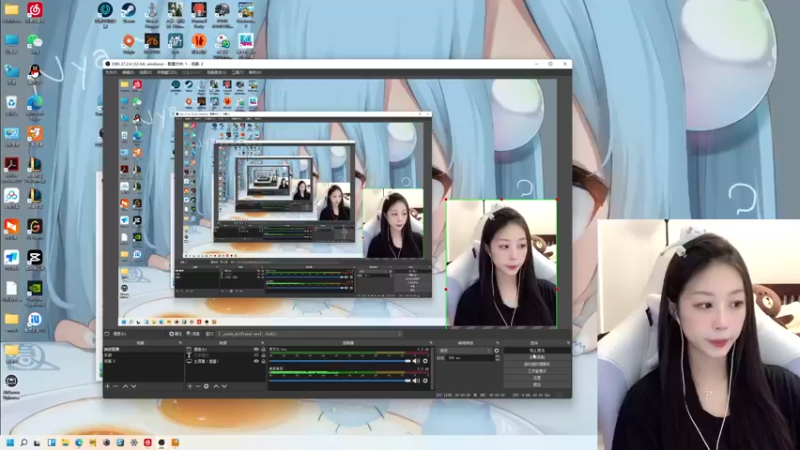This screenshot has height=450, width=800.
Task: Hide the display capture source eye icon
Action: coord(256,361)
